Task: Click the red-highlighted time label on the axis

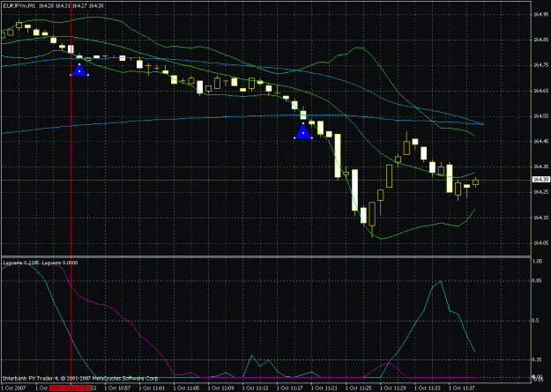Action: (x=71, y=388)
